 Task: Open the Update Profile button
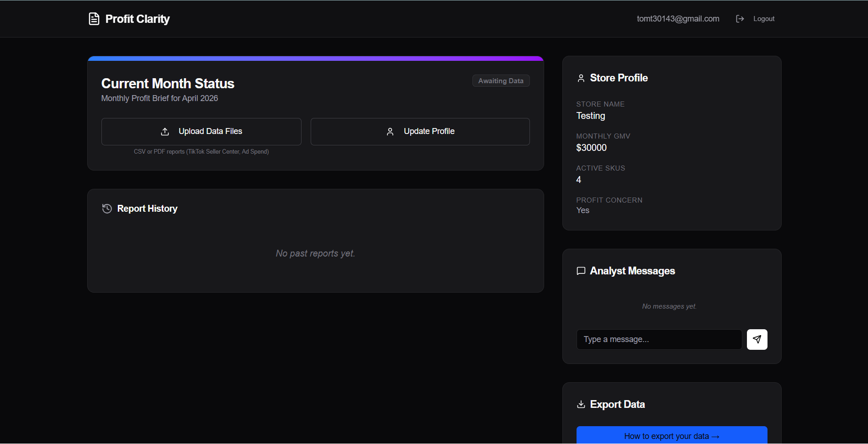[420, 132]
